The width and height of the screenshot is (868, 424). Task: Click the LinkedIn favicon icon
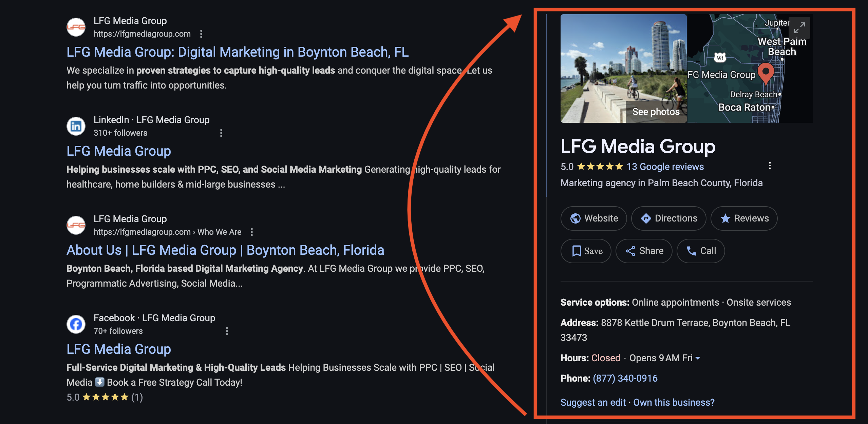(x=76, y=126)
